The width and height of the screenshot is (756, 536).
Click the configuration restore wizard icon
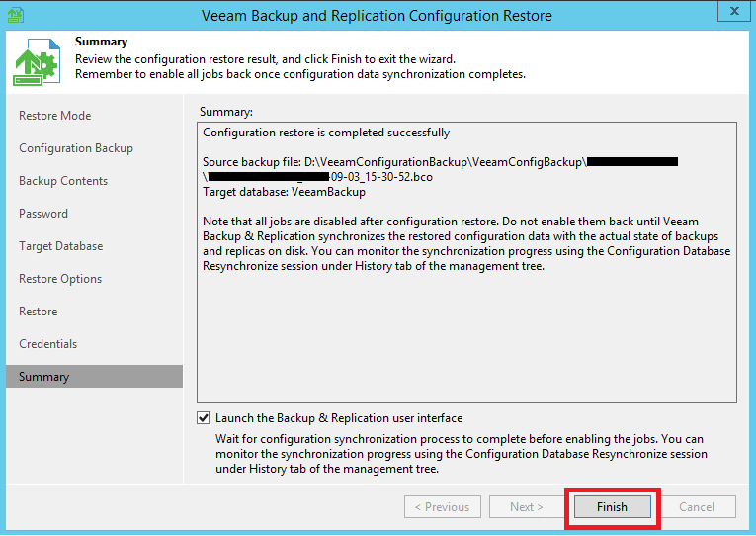pyautogui.click(x=37, y=61)
